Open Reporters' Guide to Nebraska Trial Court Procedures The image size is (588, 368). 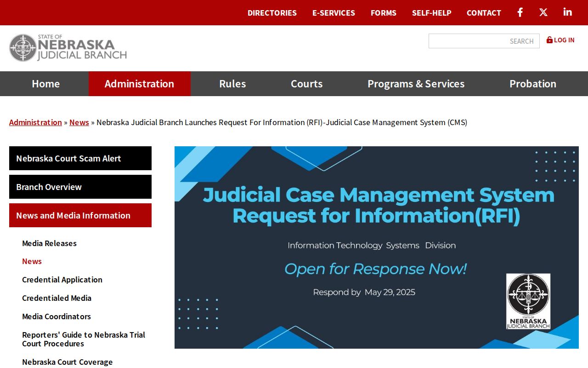coord(84,339)
